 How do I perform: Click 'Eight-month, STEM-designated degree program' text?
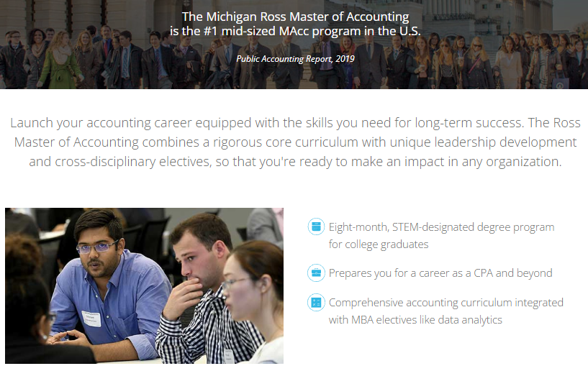(441, 227)
